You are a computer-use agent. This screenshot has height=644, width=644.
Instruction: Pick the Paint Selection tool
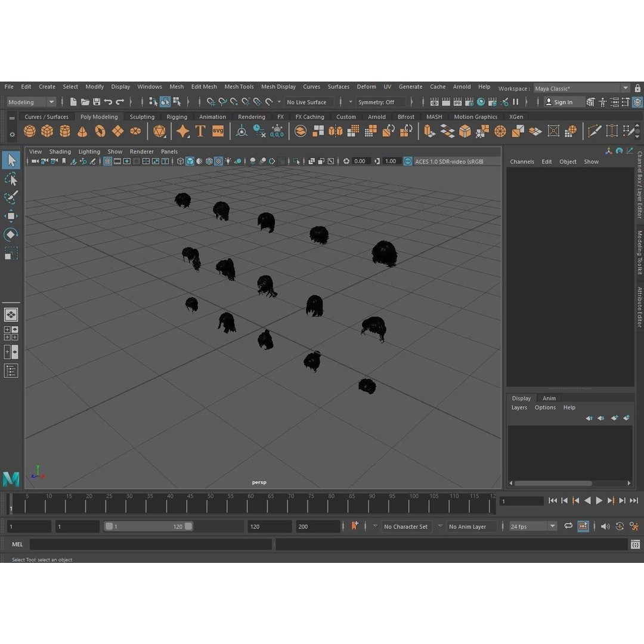(x=11, y=197)
